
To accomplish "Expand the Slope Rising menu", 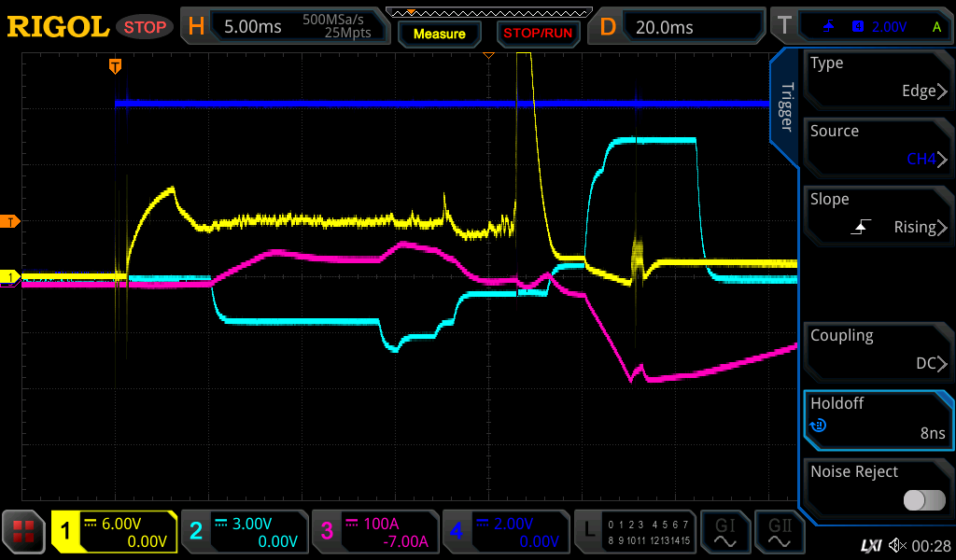I will 878,214.
